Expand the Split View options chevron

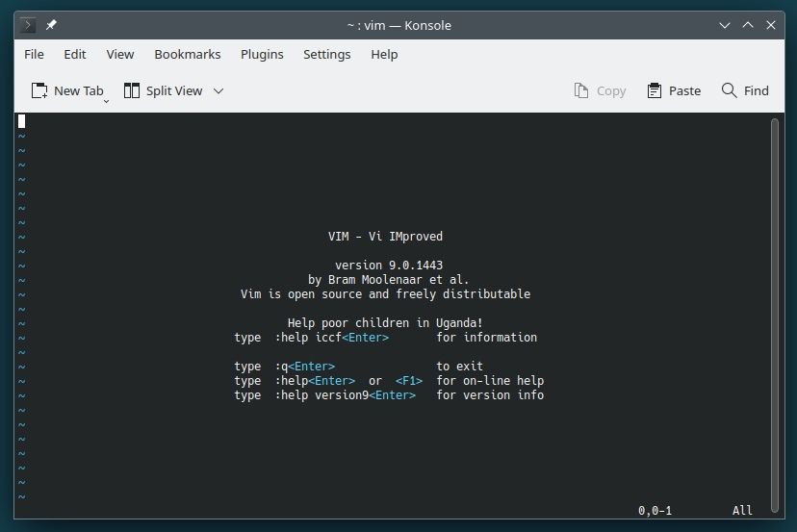(x=219, y=91)
